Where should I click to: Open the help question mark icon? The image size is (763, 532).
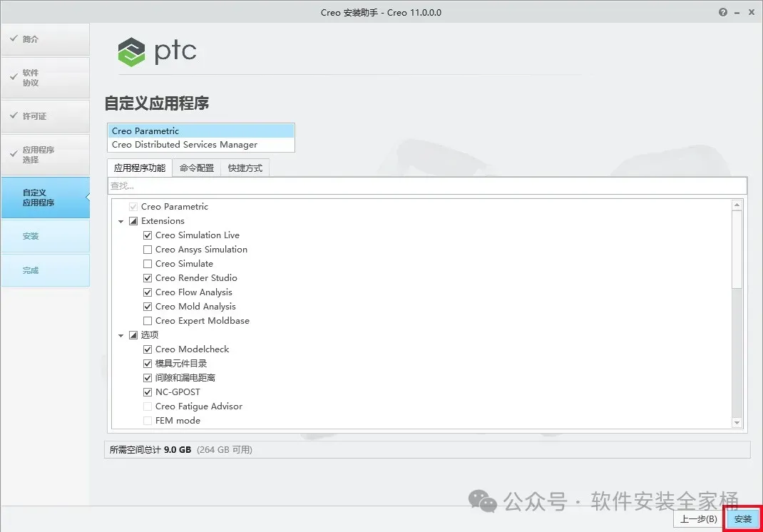(x=722, y=12)
